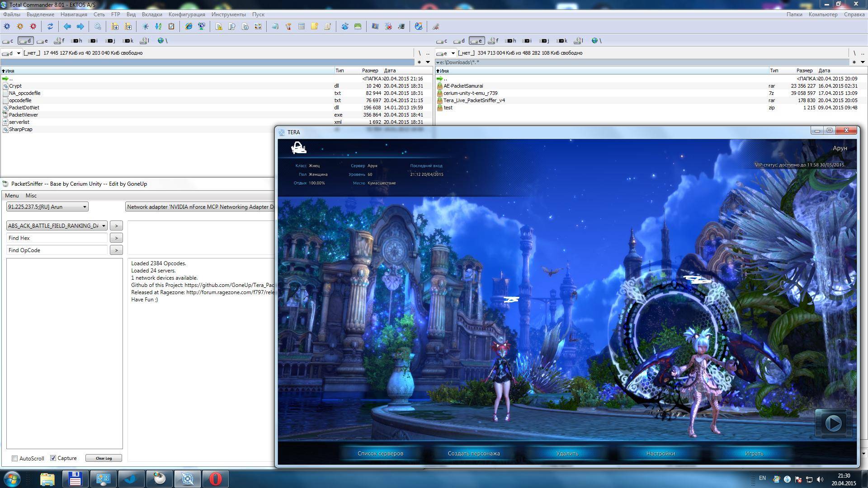The width and height of the screenshot is (868, 488).
Task: Open Настройки in TERA
Action: click(x=660, y=453)
